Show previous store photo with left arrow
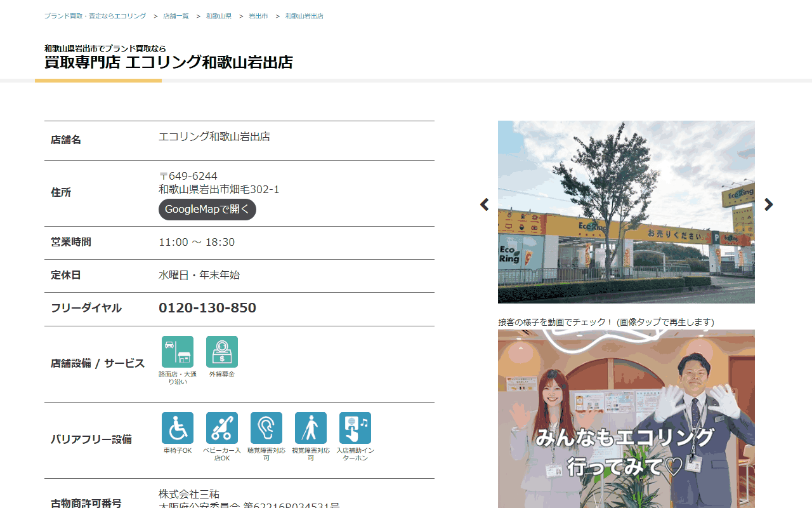This screenshot has height=508, width=812. tap(485, 204)
